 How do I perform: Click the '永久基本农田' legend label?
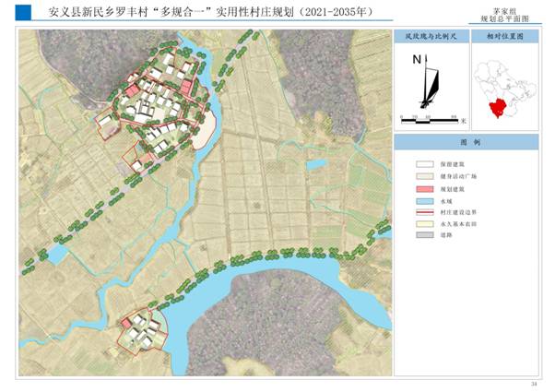(458, 224)
